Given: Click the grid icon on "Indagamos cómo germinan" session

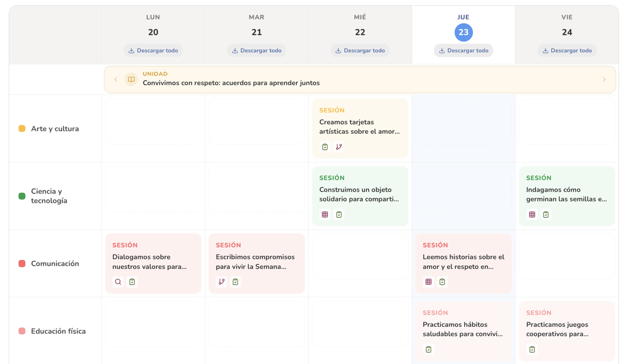Looking at the screenshot, I should point(532,215).
